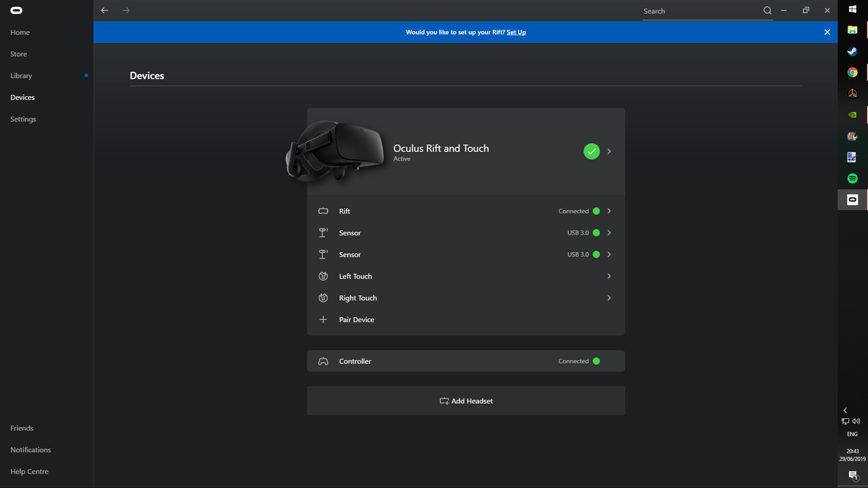Click the ENG language indicator

(852, 434)
